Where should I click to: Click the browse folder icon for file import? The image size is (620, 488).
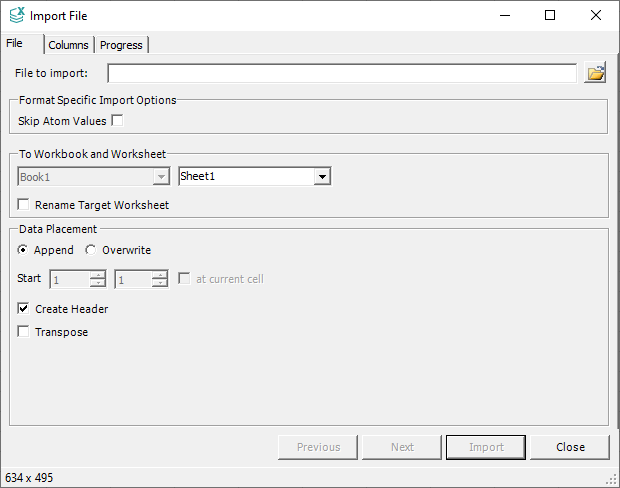(x=595, y=73)
